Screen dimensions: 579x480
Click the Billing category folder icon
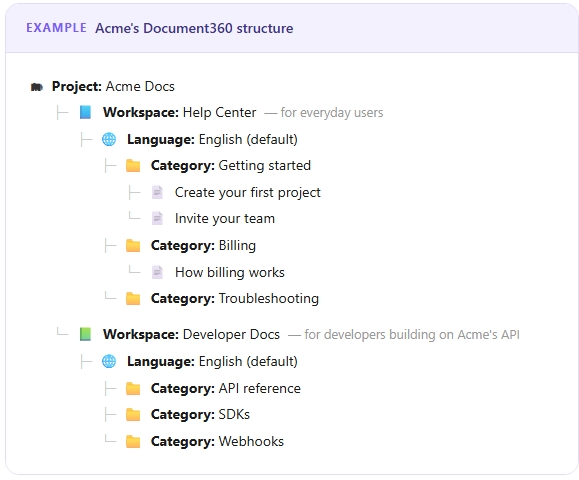coord(133,246)
